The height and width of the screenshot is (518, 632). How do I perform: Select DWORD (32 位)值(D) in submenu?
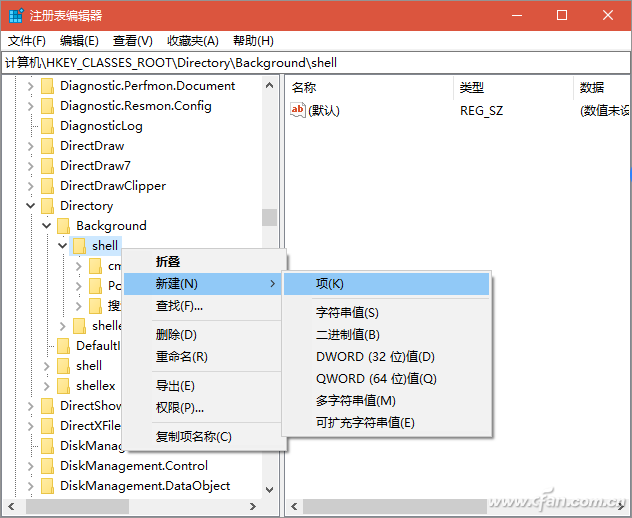click(387, 357)
